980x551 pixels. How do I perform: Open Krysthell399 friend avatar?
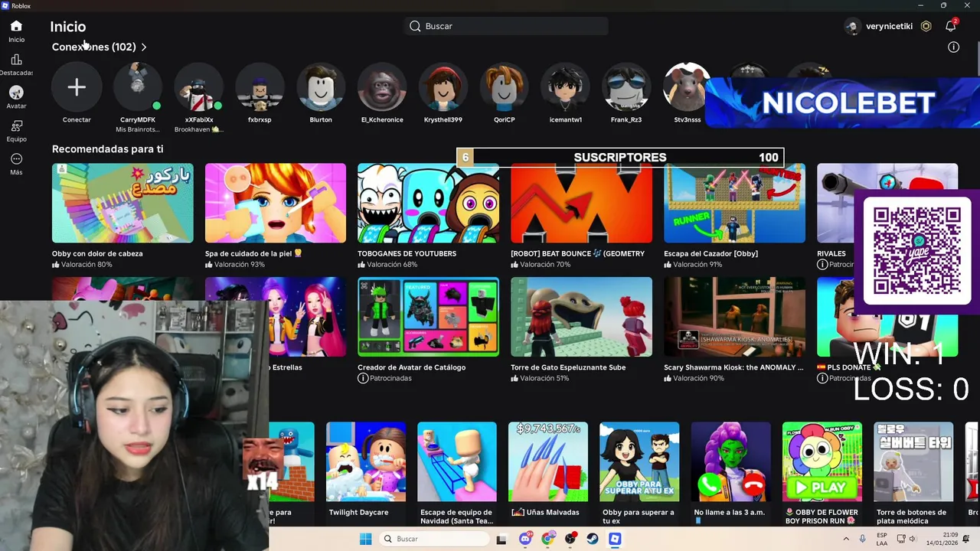pos(443,87)
